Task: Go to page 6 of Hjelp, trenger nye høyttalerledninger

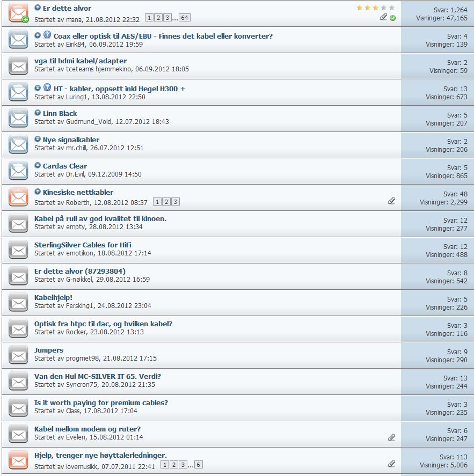Action: (x=198, y=465)
